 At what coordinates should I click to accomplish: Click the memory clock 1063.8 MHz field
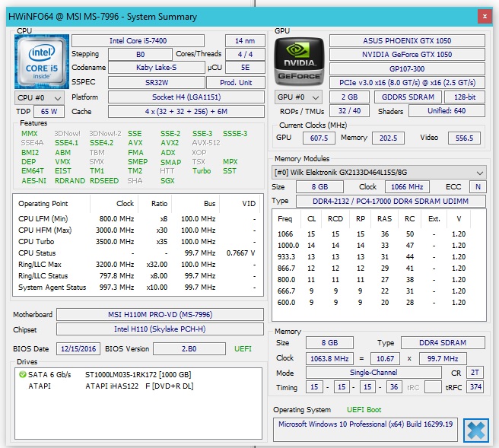(329, 358)
